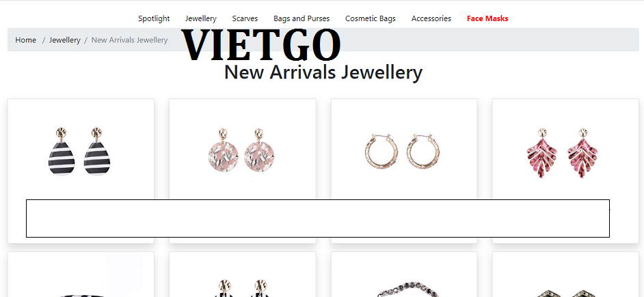Screen dimensions: 644x297
Task: Open the Bags and Purses category
Action: point(301,18)
